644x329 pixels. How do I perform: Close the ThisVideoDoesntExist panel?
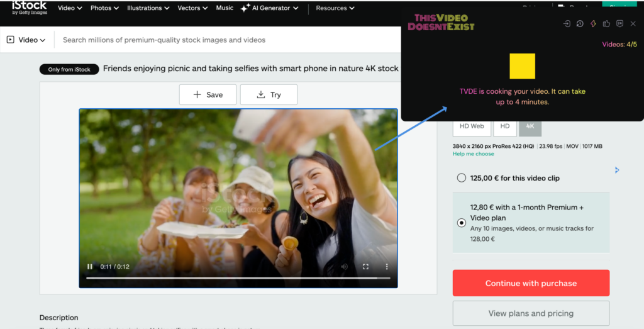point(633,24)
